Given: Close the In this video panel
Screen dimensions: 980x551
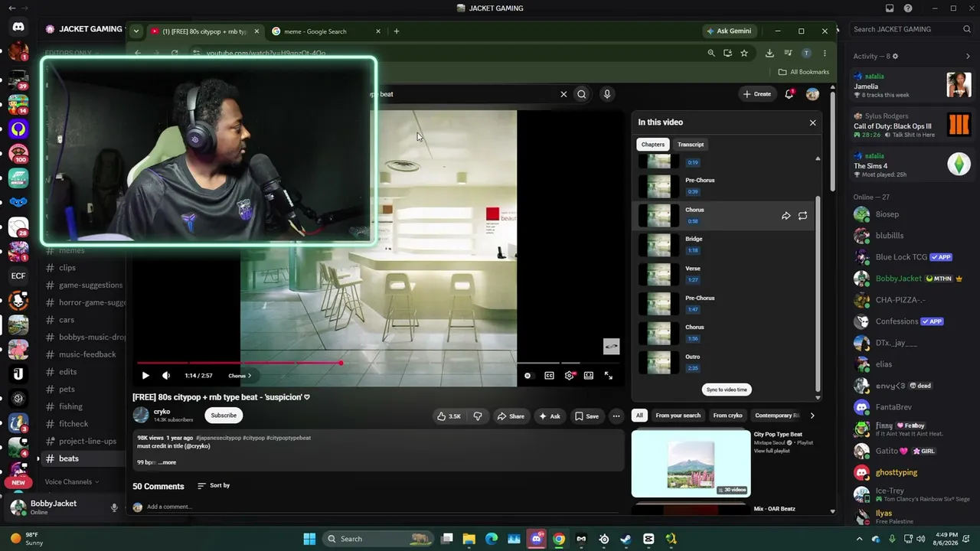Looking at the screenshot, I should (813, 122).
